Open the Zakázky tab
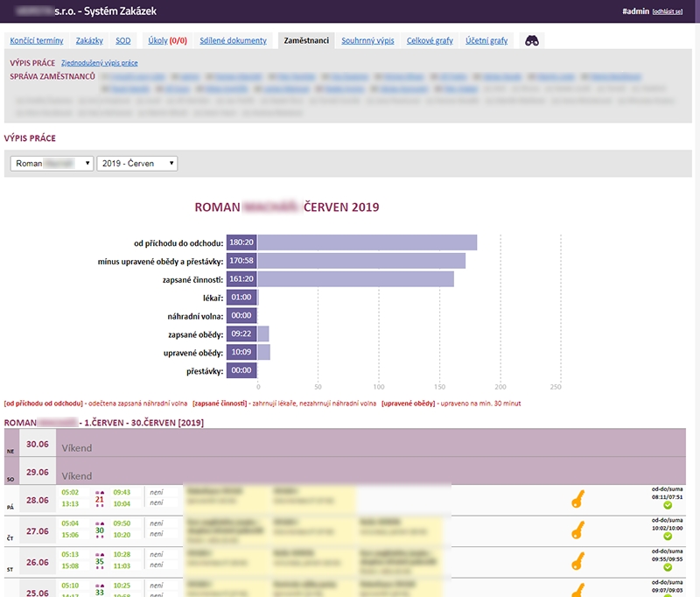700x597 pixels. point(89,40)
